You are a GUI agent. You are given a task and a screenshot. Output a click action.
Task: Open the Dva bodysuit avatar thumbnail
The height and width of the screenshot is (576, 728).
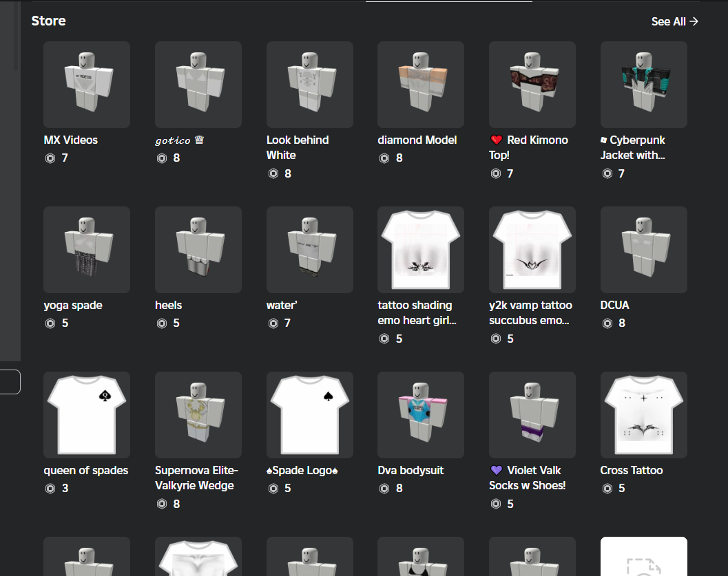click(421, 414)
